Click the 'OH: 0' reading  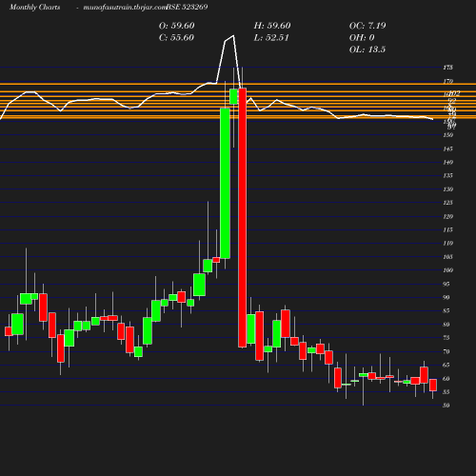click(362, 38)
